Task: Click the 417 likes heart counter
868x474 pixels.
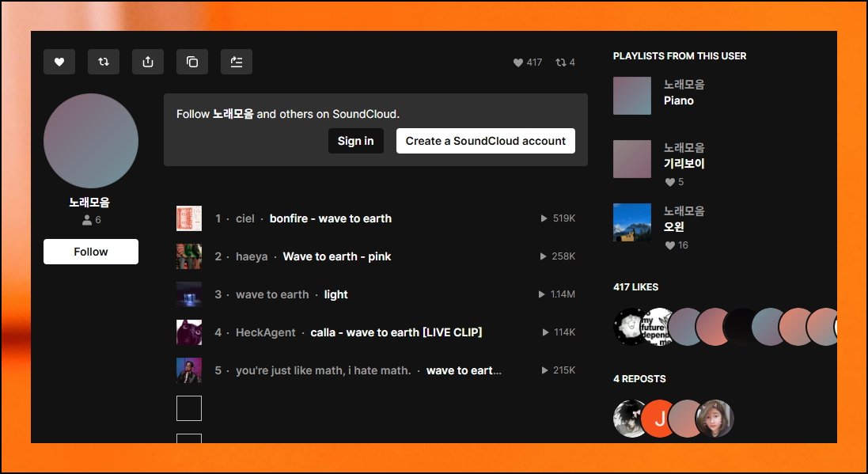Action: (528, 63)
